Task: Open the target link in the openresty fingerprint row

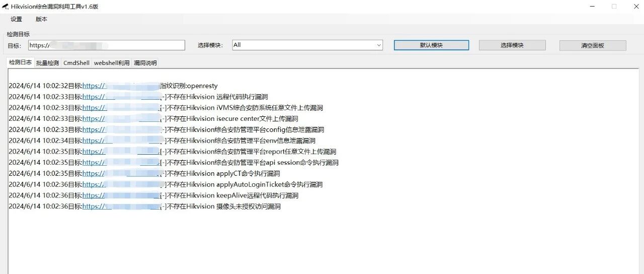Action: (x=121, y=86)
